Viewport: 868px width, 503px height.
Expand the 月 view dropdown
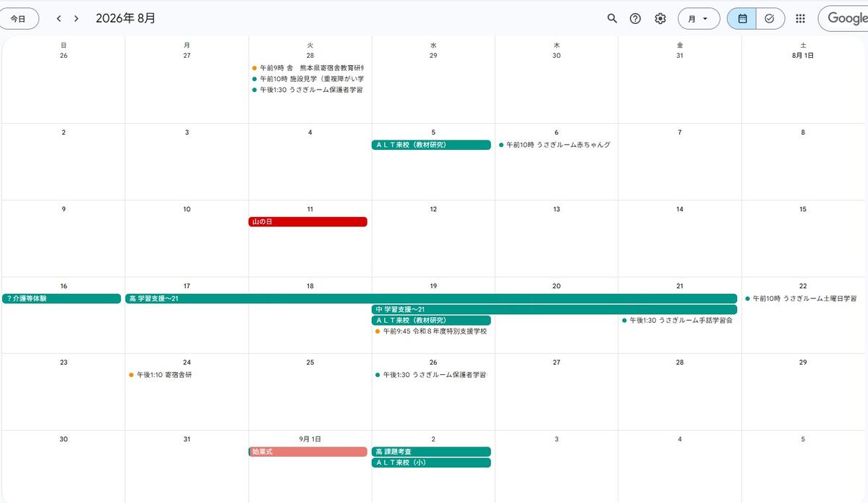[x=699, y=19]
